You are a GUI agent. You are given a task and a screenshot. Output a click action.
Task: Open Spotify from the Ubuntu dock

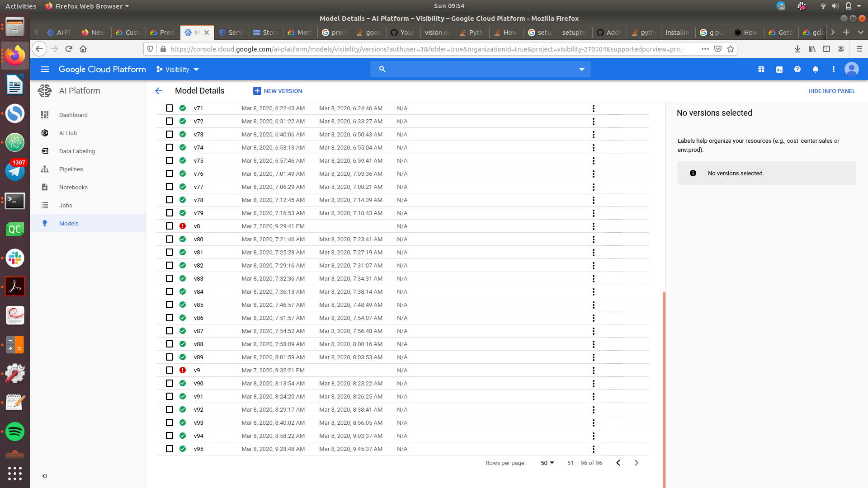click(15, 432)
